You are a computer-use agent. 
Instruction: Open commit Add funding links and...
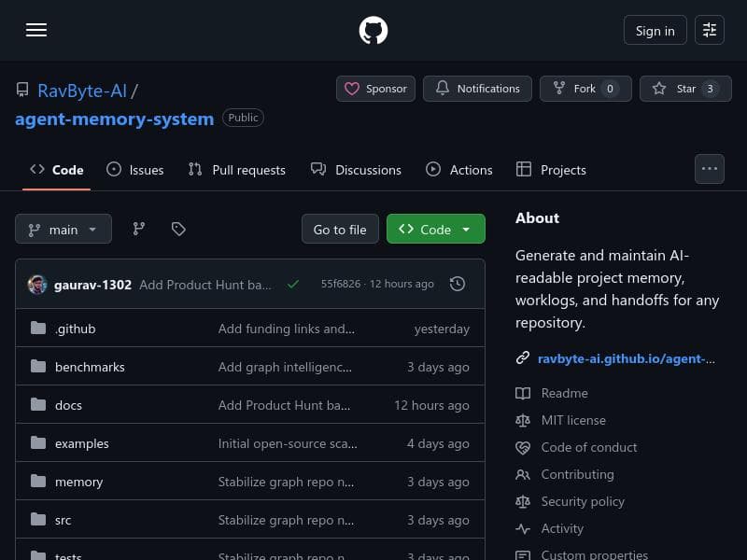coord(287,329)
